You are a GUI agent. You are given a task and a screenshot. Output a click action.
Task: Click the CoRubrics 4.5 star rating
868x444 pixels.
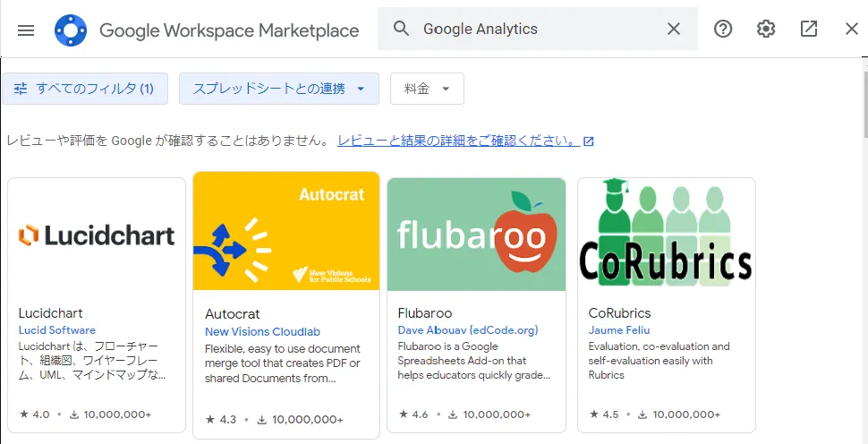604,414
